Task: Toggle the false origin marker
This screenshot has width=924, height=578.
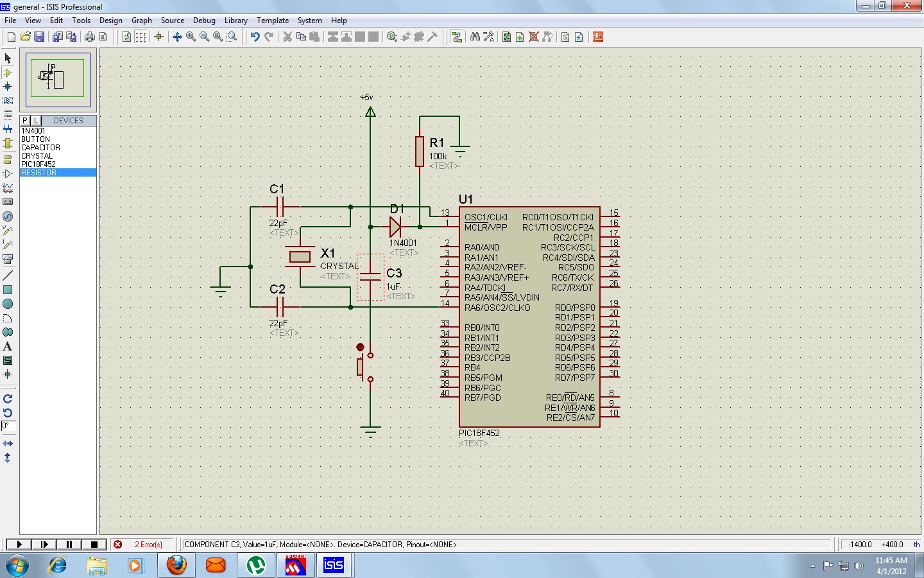Action: point(159,37)
